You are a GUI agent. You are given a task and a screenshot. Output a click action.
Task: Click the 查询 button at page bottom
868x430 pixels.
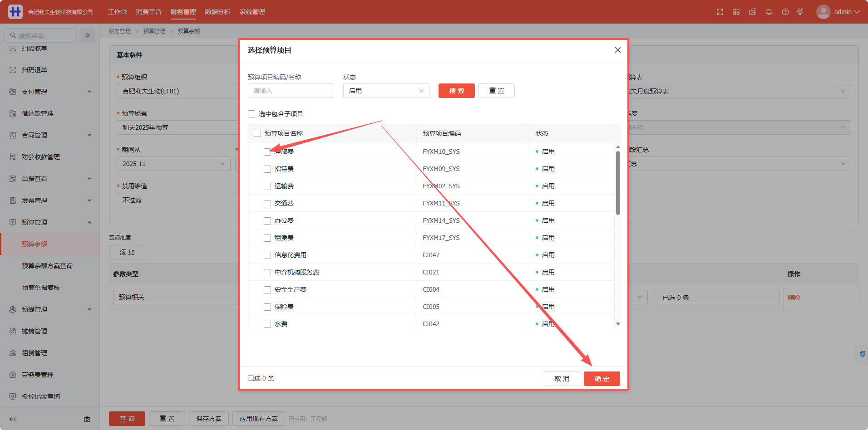point(127,419)
